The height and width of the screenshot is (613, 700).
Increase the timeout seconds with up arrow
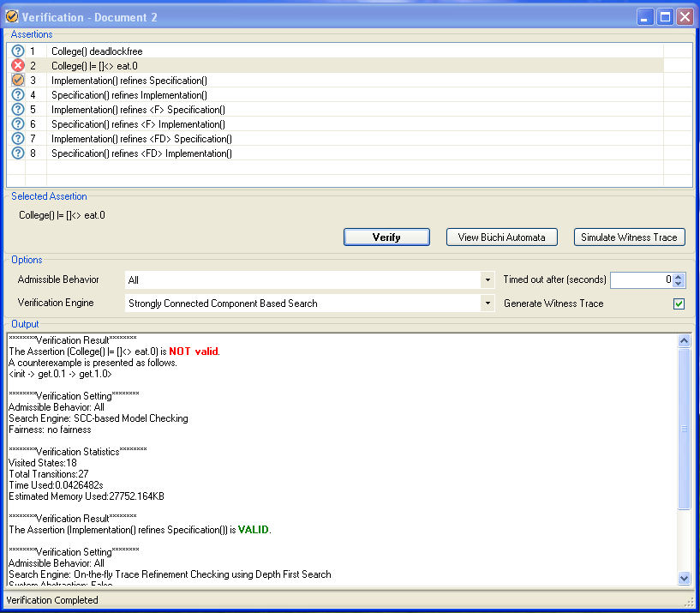679,276
